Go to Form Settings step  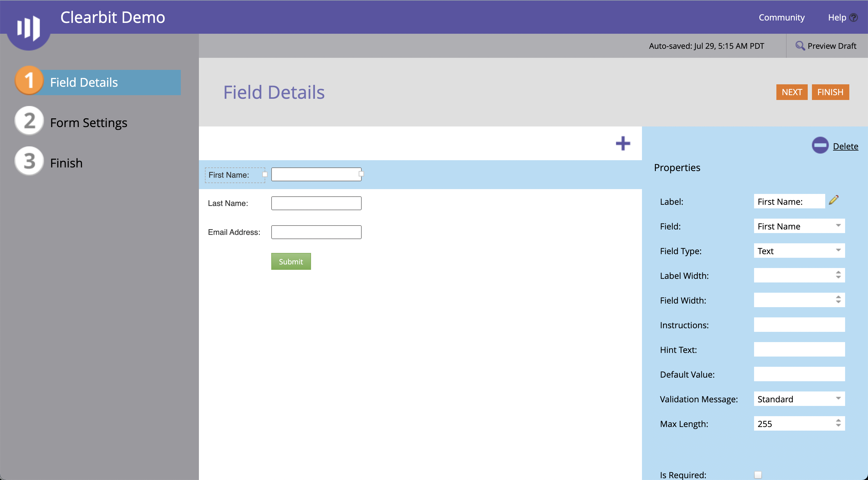89,123
